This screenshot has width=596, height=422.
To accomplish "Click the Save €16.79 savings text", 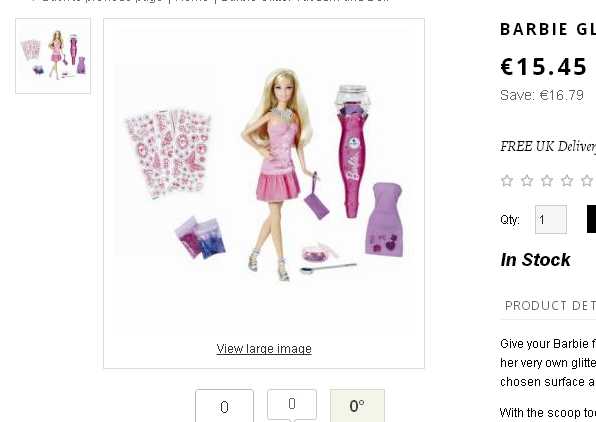I will coord(542,95).
